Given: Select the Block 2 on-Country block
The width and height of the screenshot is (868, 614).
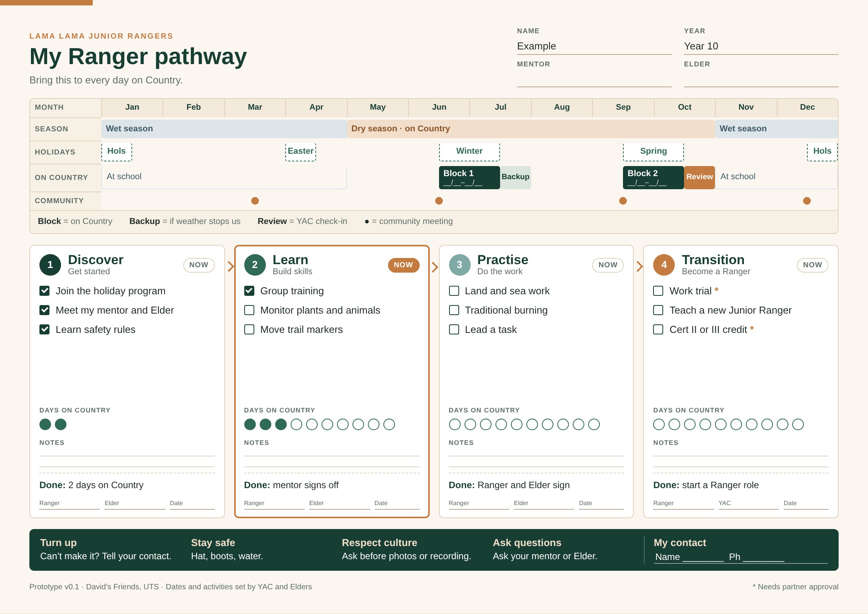Looking at the screenshot, I should click(x=654, y=178).
